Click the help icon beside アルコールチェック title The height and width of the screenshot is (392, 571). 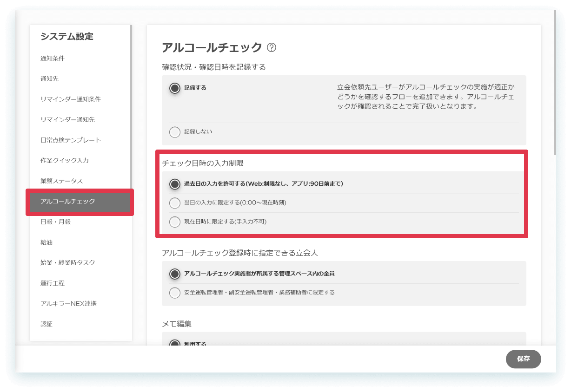point(272,47)
